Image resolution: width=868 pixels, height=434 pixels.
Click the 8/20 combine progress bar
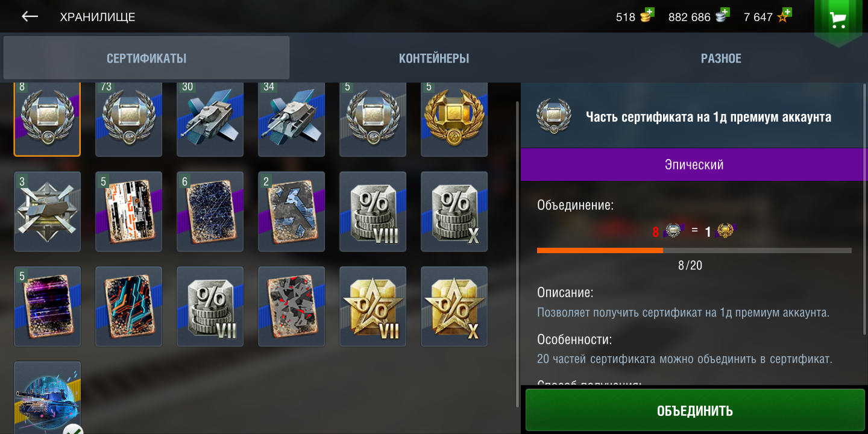point(694,250)
